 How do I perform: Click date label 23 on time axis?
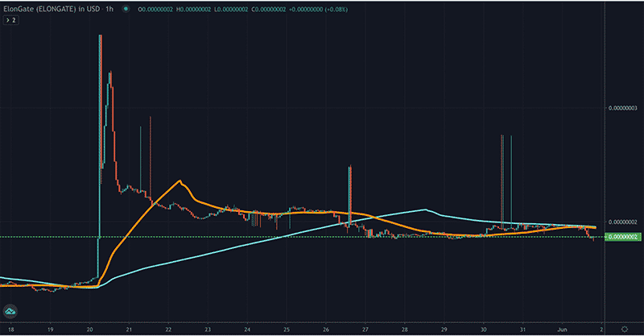[x=208, y=330]
